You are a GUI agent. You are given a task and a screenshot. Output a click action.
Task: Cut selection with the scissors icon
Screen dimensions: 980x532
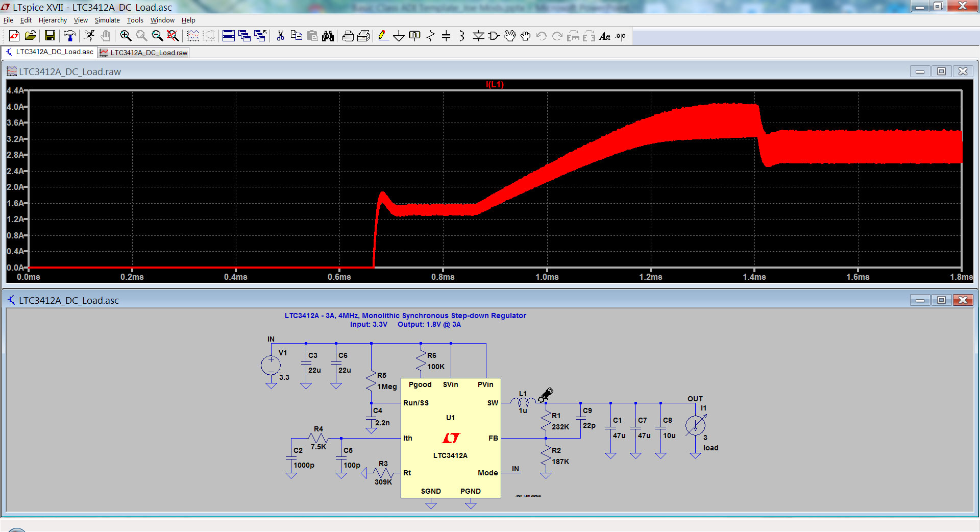pyautogui.click(x=280, y=36)
